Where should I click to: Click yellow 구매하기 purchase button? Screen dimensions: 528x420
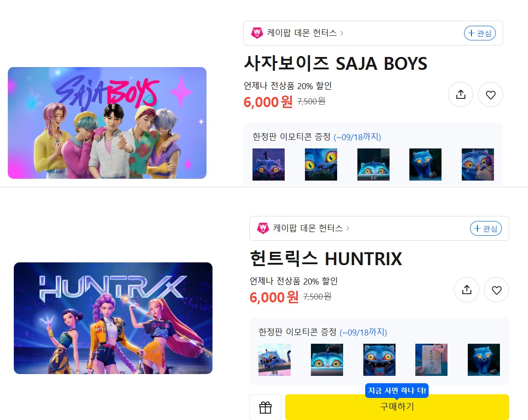click(x=397, y=407)
